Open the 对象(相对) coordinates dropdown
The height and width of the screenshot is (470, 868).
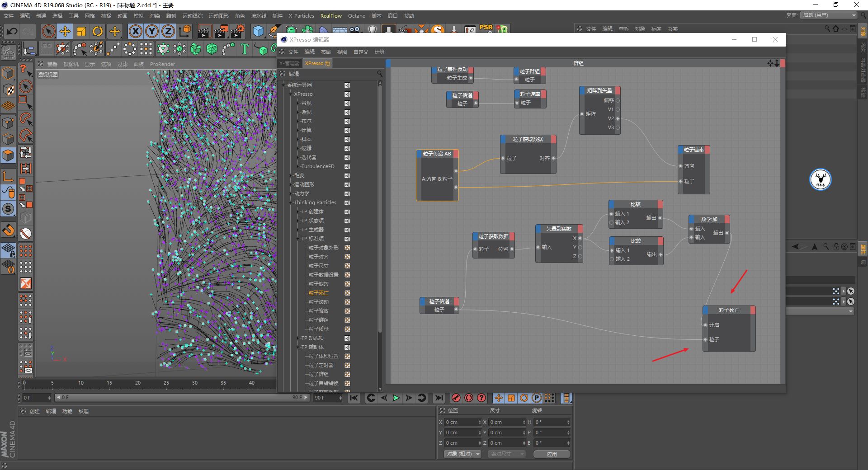462,454
